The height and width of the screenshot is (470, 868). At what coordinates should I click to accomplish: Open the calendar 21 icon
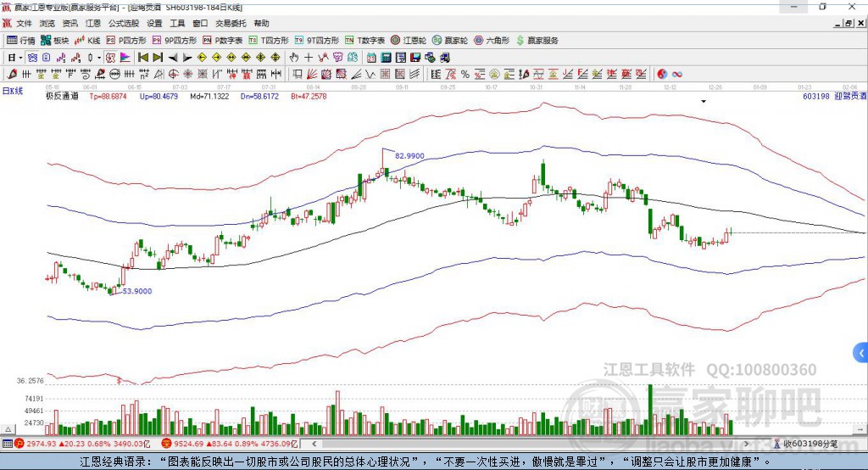click(x=372, y=58)
